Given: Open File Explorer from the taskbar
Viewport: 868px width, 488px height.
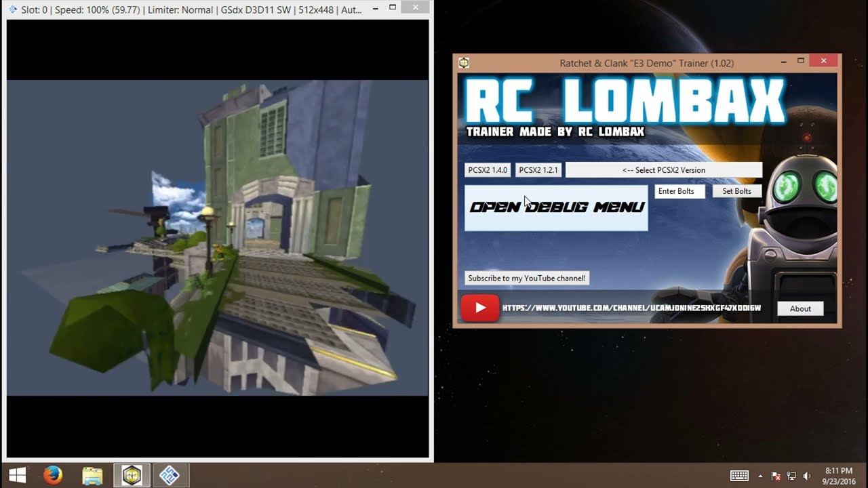Looking at the screenshot, I should tap(92, 476).
